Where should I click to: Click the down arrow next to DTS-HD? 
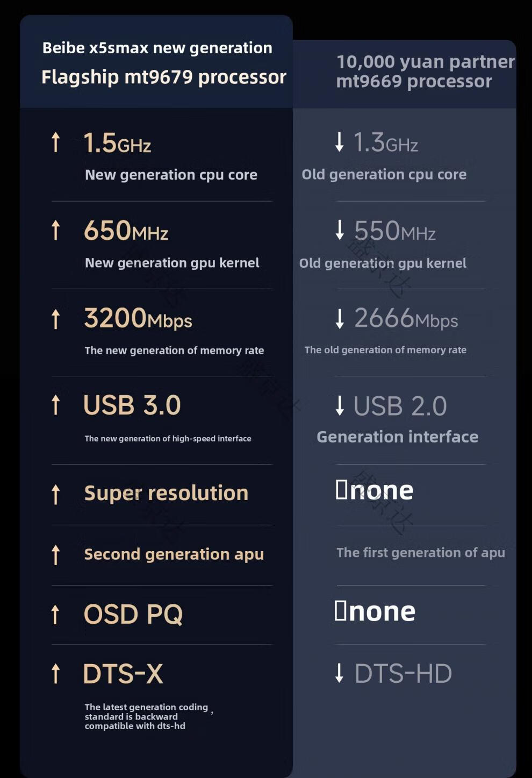coord(339,673)
